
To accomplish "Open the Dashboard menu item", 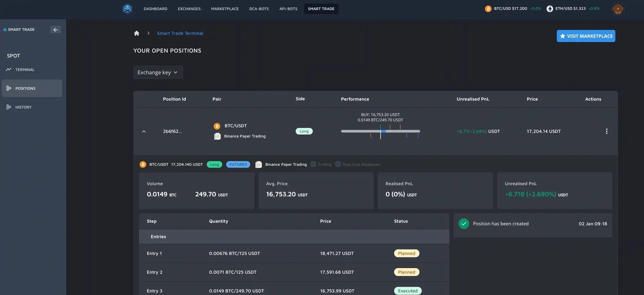I will coord(155,9).
